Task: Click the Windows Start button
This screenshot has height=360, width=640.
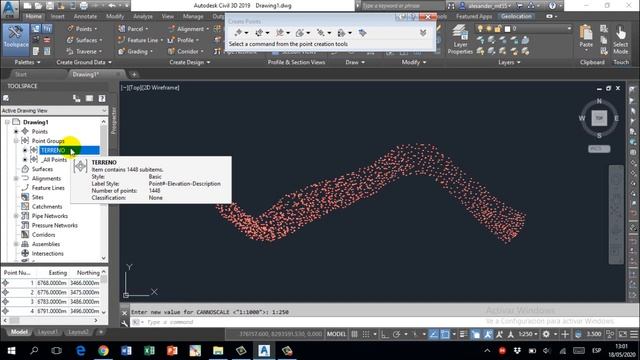Action: coord(11,351)
